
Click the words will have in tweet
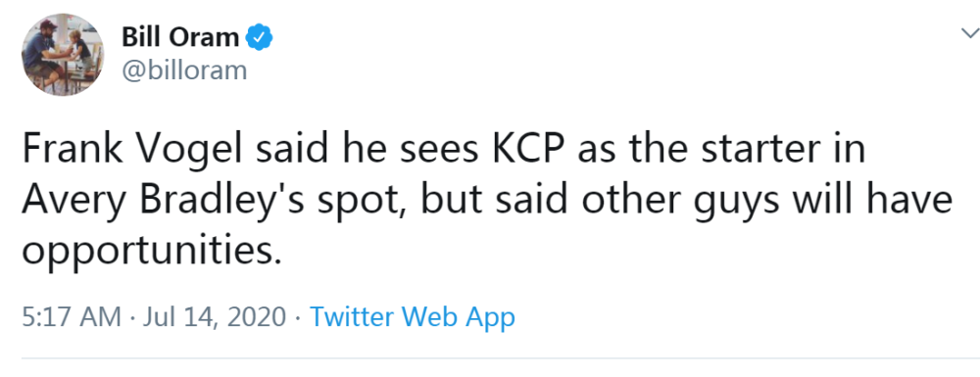tap(881, 202)
